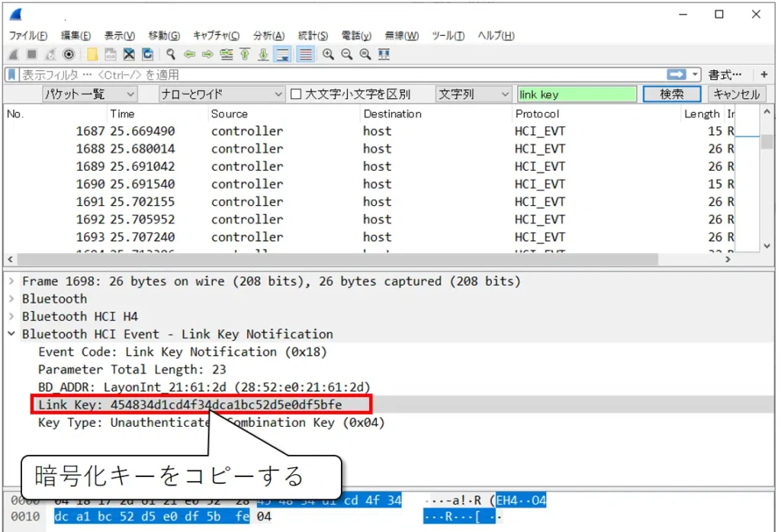Click the resize columns icon
Screen dimensions: 781x532
(384, 54)
